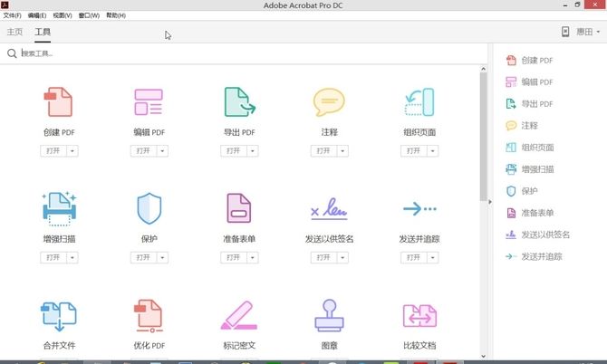Click the 图章 stamp icon
Screen dimensions: 607x364
point(329,315)
